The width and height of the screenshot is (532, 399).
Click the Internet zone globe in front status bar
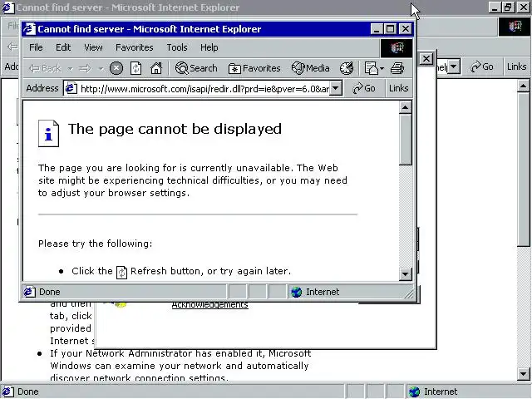click(297, 292)
